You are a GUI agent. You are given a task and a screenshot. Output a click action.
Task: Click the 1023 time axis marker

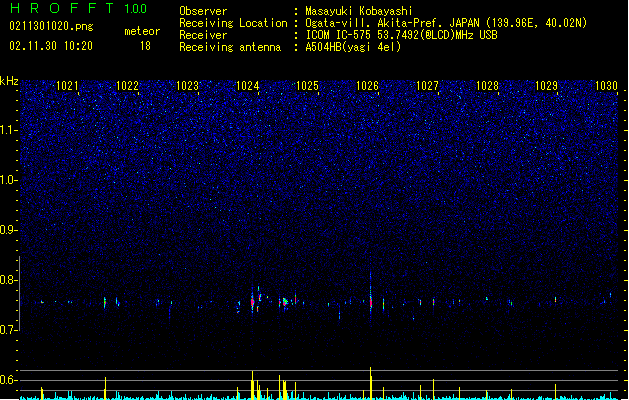tap(187, 86)
